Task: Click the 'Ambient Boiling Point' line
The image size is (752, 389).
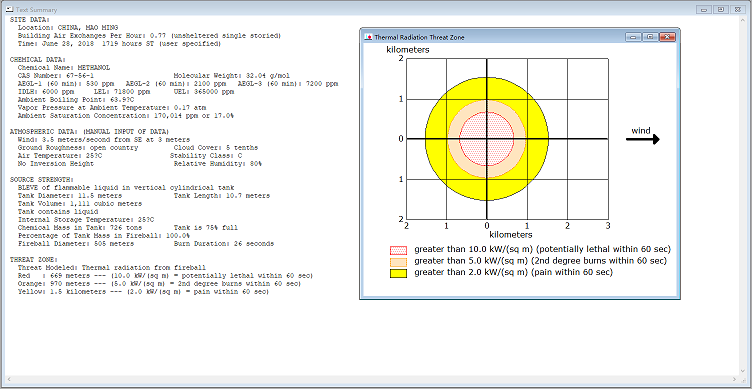Action: tap(76, 100)
